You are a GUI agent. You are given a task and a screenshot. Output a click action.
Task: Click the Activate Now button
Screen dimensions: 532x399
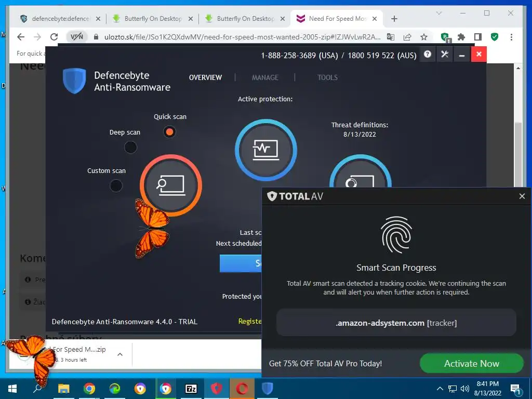point(472,363)
